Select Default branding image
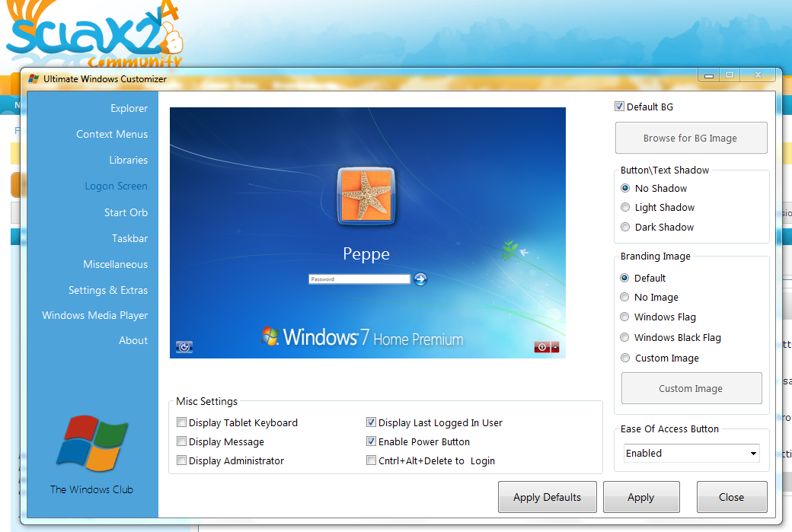The width and height of the screenshot is (792, 532). coord(624,278)
